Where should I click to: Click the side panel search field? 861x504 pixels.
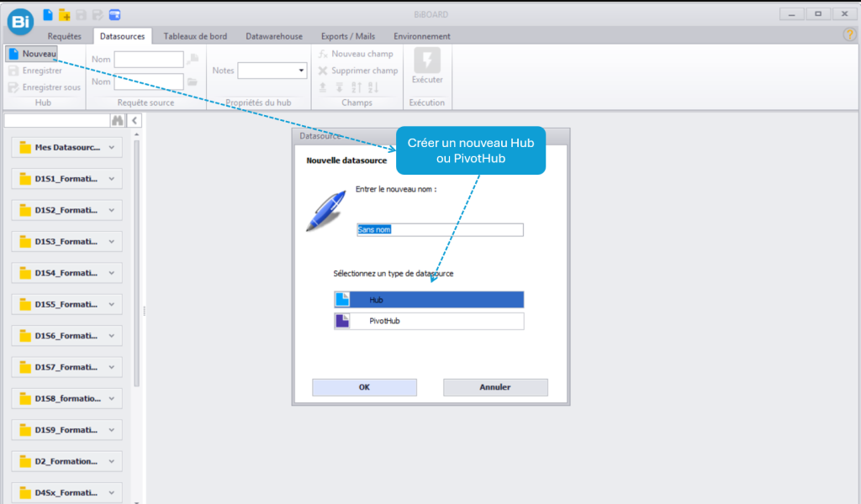[x=57, y=121]
